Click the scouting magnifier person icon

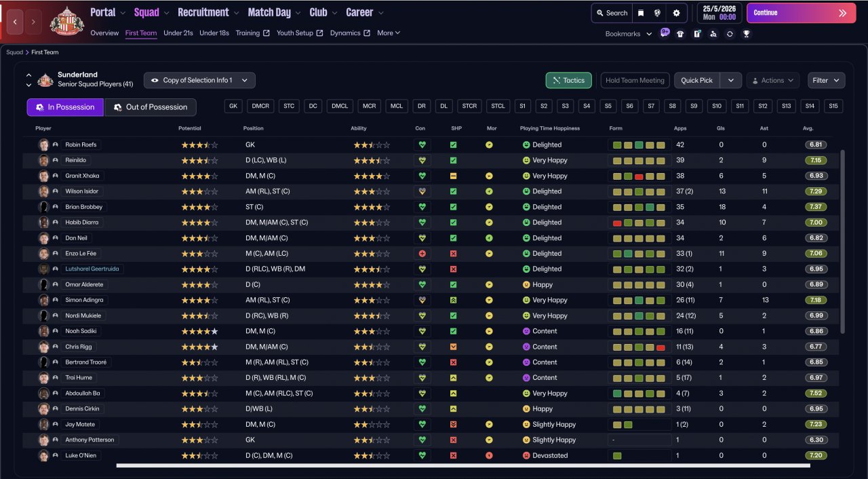coord(713,34)
